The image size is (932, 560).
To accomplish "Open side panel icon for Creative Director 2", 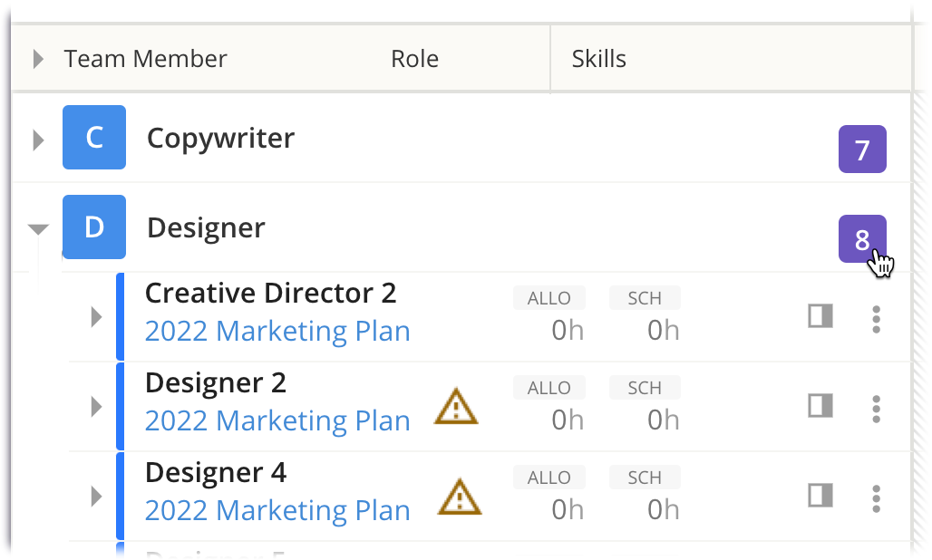I will coord(820,316).
